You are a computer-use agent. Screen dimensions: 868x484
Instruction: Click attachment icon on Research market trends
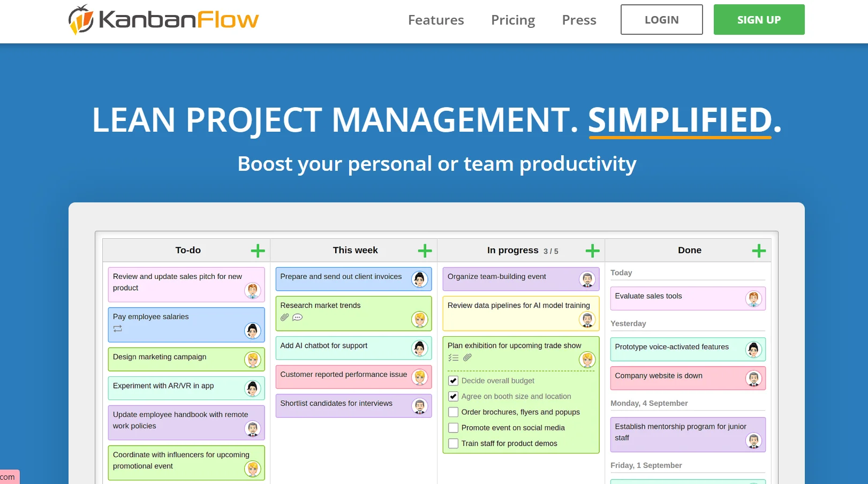point(285,317)
